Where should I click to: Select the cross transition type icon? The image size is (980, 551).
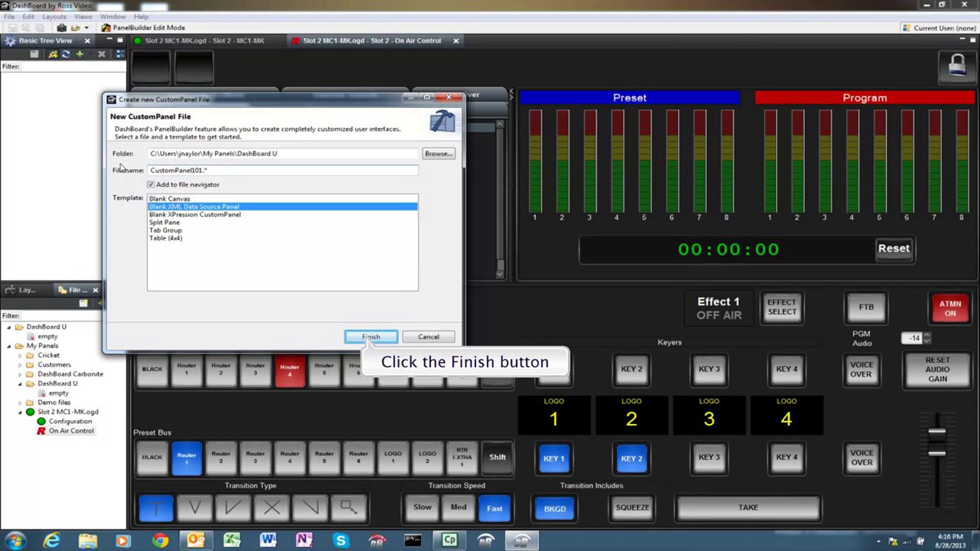tap(272, 508)
